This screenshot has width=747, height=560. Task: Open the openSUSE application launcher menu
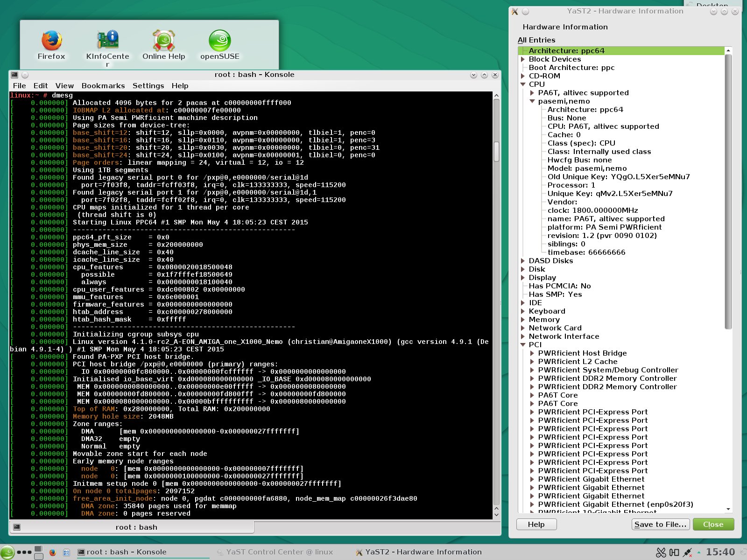7,552
